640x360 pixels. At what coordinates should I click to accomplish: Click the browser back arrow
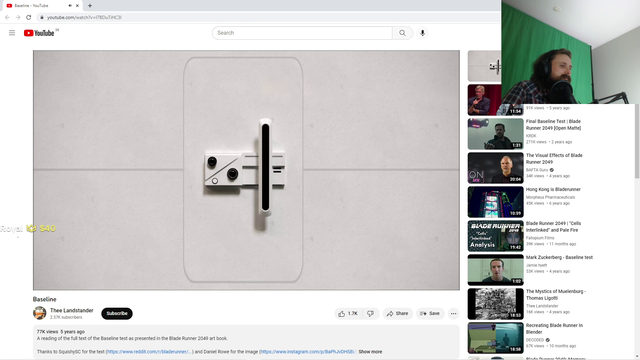(7, 17)
